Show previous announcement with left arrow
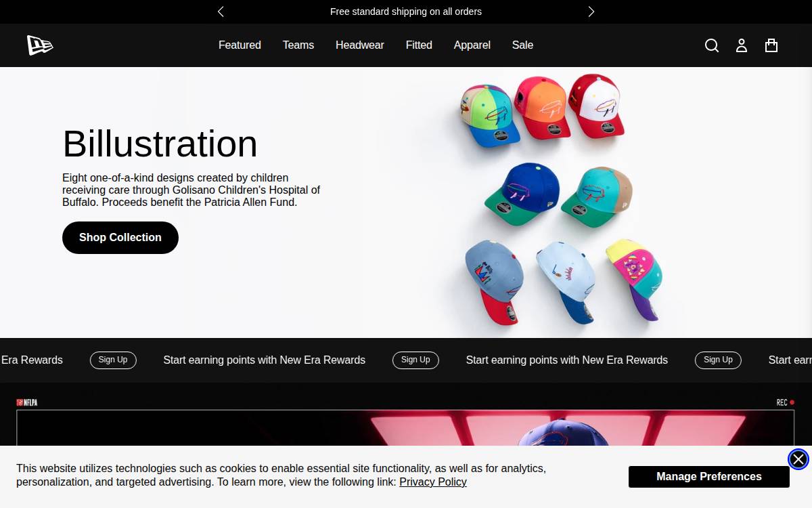Viewport: 812px width, 508px height. [x=221, y=12]
